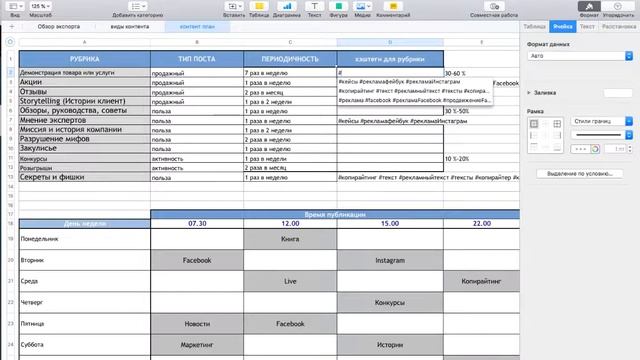This screenshot has width=640, height=360.
Task: Open the border color wheel picker
Action: pyautogui.click(x=595, y=149)
